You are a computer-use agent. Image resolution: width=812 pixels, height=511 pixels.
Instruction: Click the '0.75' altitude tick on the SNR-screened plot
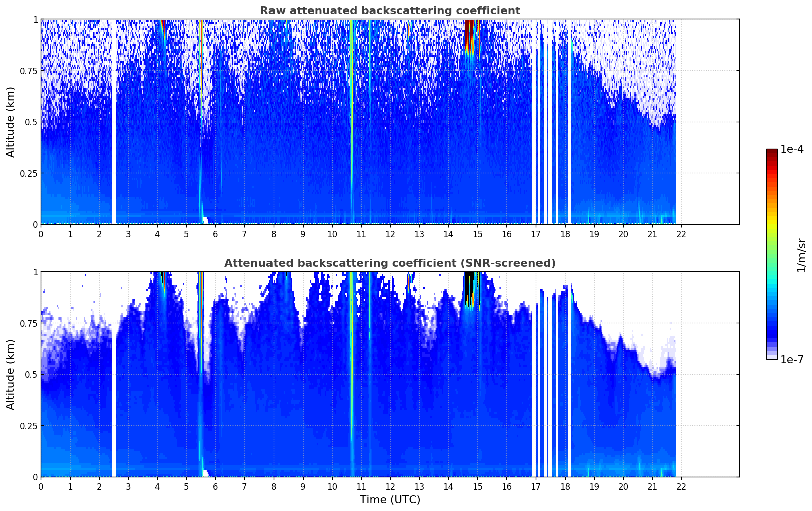tap(29, 323)
